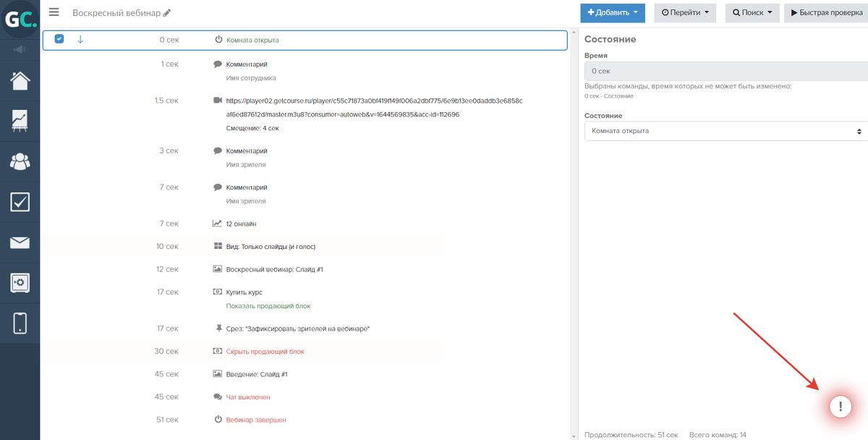Open the checkmark tasks sidebar icon
Viewport: 868px width, 440px height.
20,202
